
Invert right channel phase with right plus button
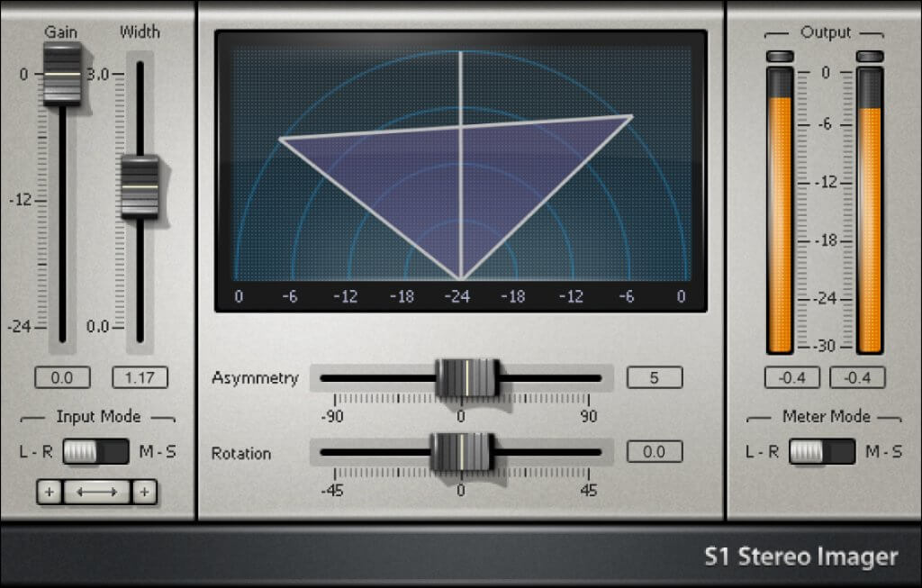[145, 492]
